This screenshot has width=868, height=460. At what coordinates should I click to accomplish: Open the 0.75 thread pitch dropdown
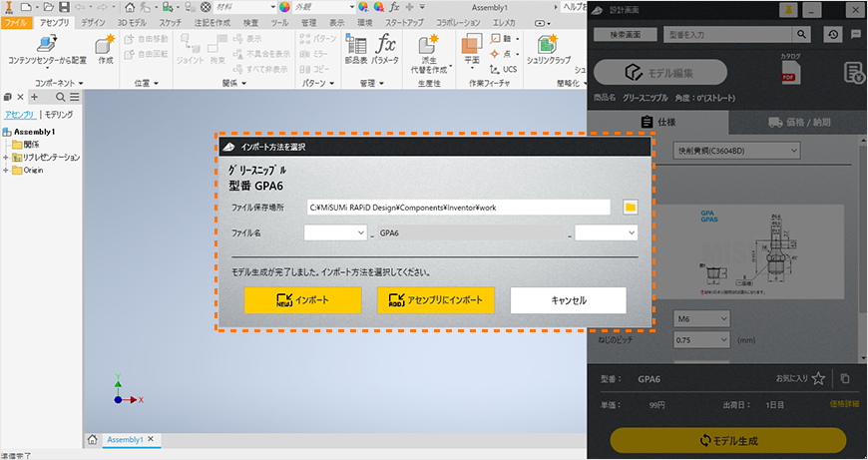[x=710, y=339]
